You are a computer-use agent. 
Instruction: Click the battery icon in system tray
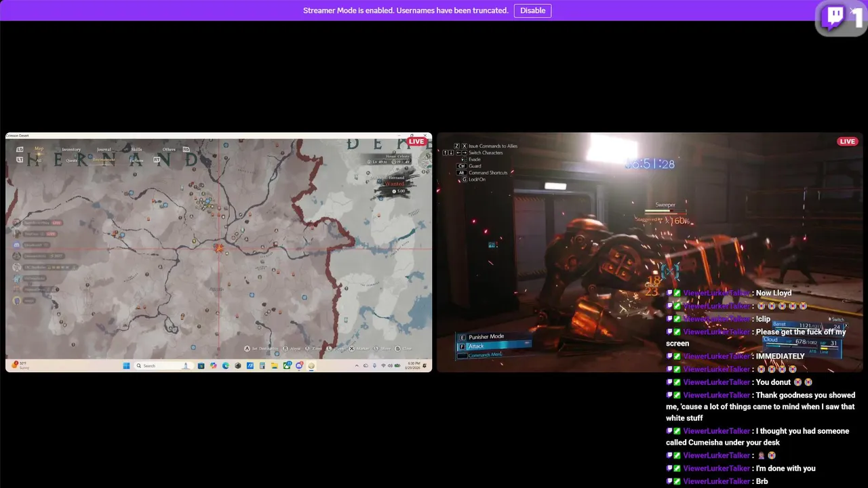click(397, 366)
